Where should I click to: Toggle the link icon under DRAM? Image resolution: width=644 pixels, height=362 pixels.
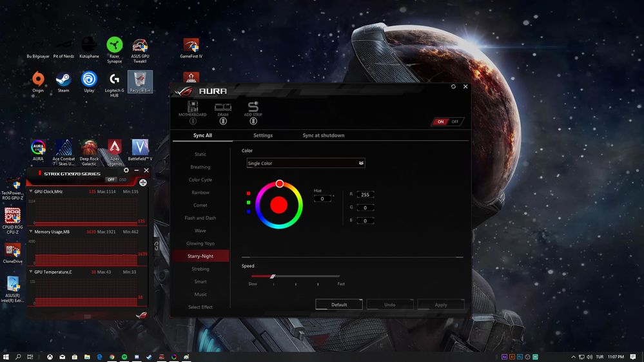[x=223, y=122]
